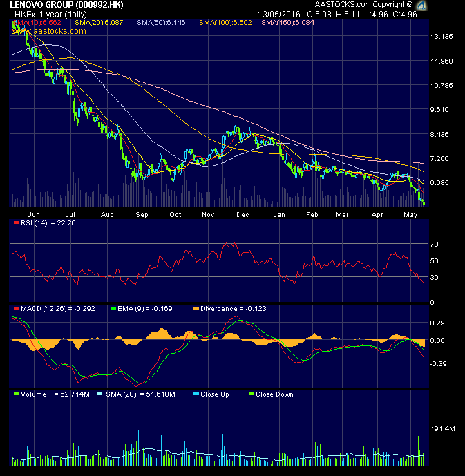Click the MACD -0.39 axis label
465x476 pixels.
pyautogui.click(x=438, y=363)
